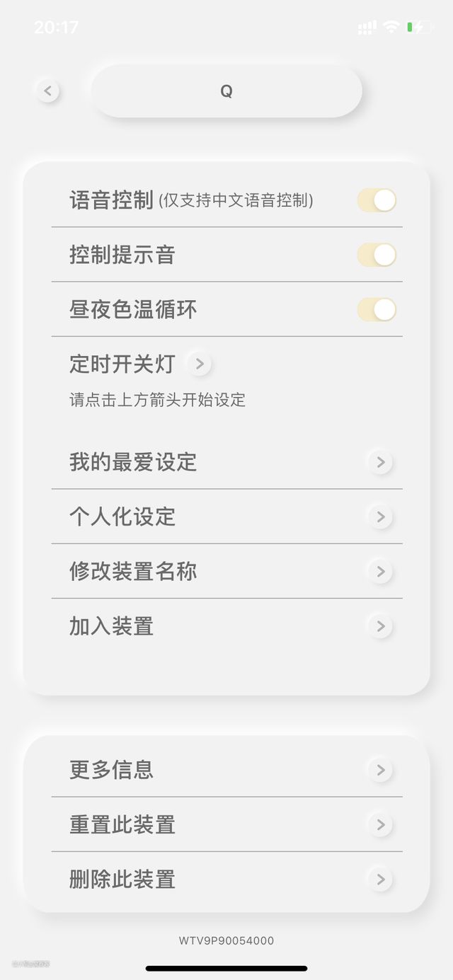453x980 pixels.
Task: Click the Wi-Fi status icon
Action: point(391,28)
